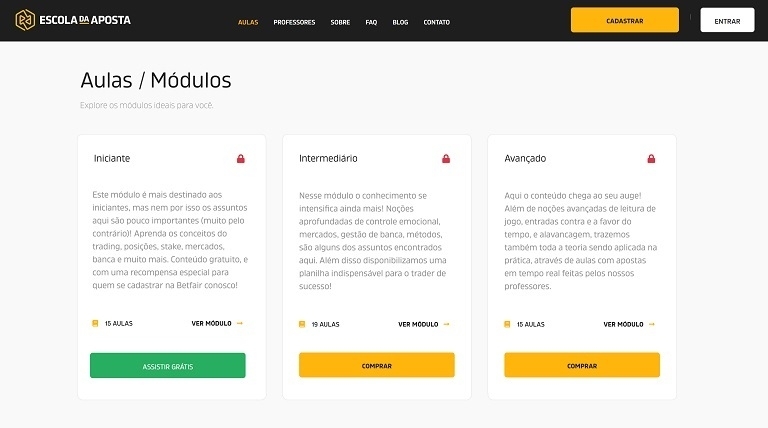
Task: Open Ver Módulo link for Avançado
Action: tap(623, 324)
